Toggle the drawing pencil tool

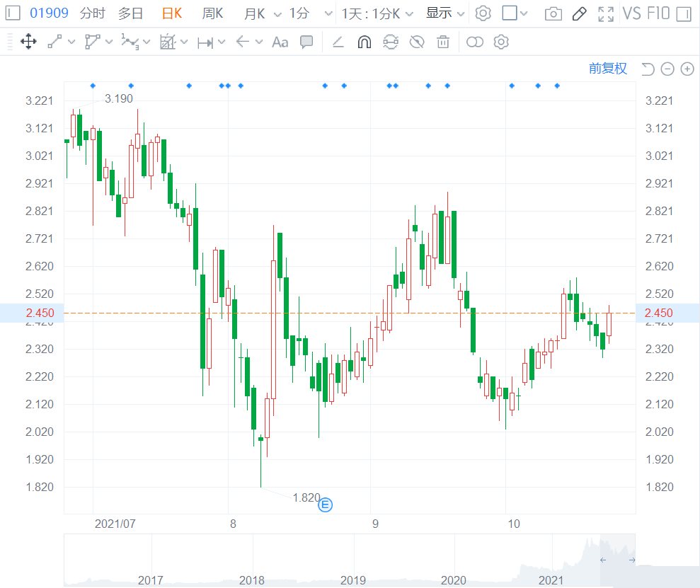click(x=580, y=14)
